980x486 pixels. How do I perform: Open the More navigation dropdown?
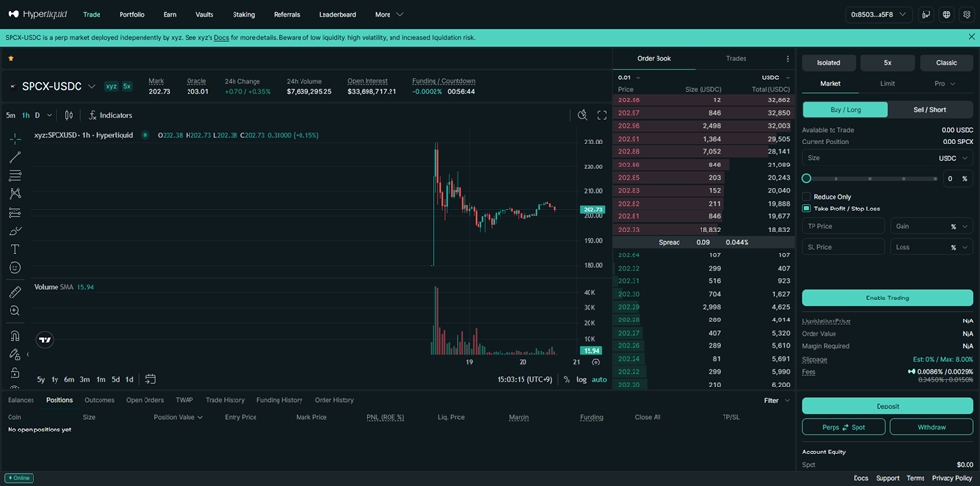(x=389, y=14)
